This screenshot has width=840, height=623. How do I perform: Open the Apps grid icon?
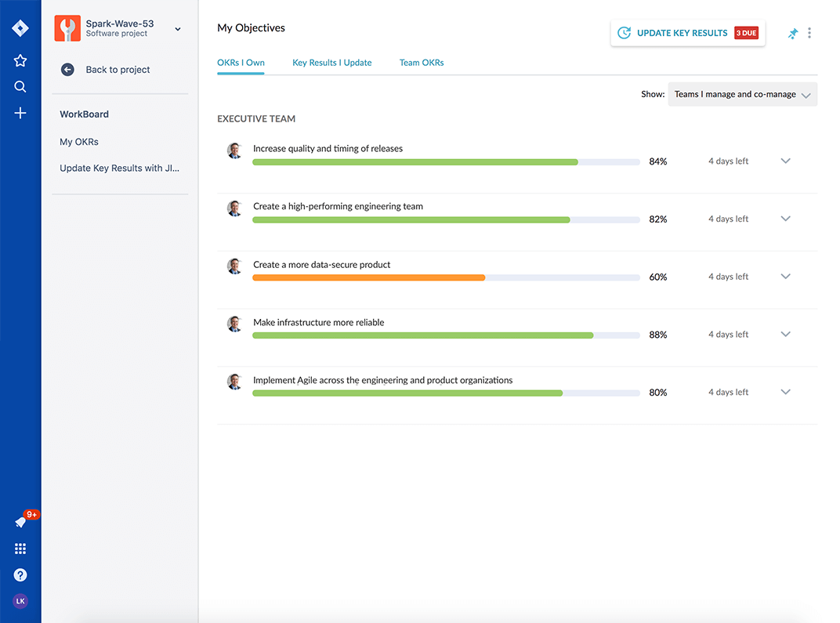click(20, 548)
